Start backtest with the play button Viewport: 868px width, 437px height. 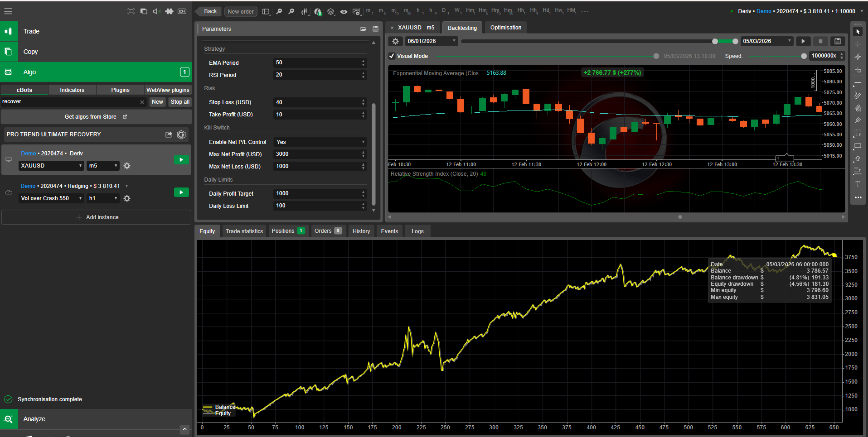click(x=803, y=41)
